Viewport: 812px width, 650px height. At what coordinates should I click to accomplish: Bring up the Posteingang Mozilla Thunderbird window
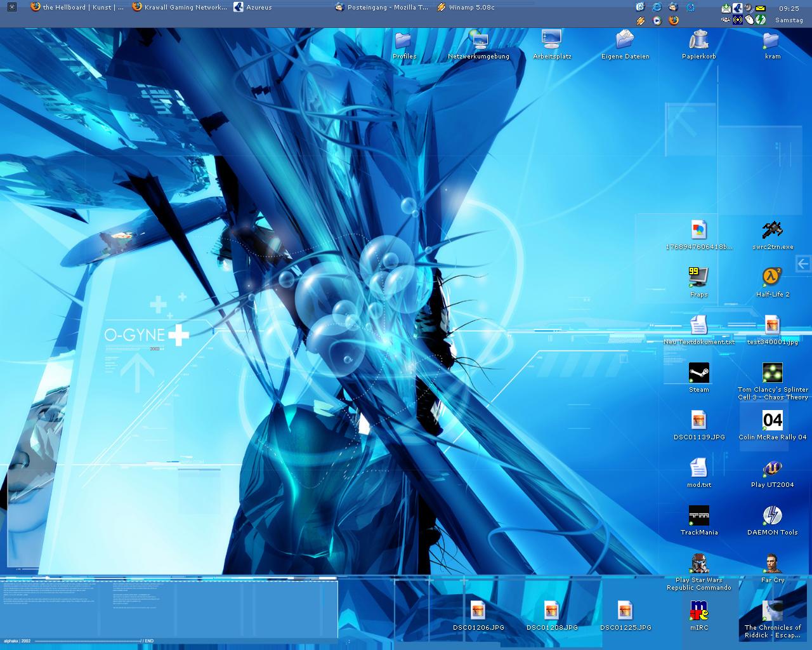[x=382, y=8]
